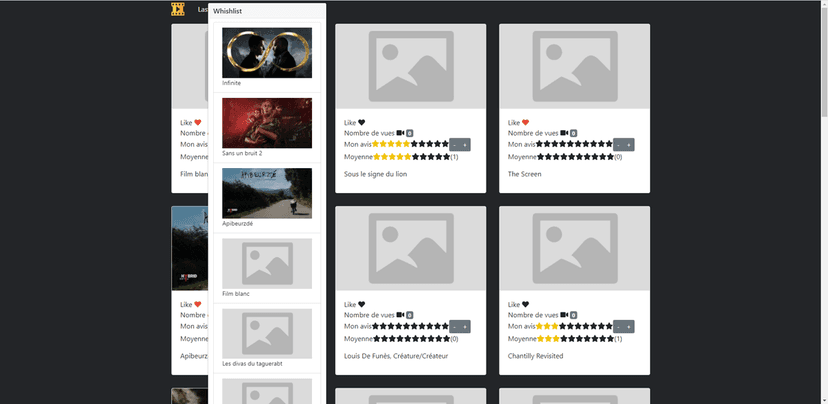Click view count badge on Sous le signe du lion

pyautogui.click(x=410, y=134)
